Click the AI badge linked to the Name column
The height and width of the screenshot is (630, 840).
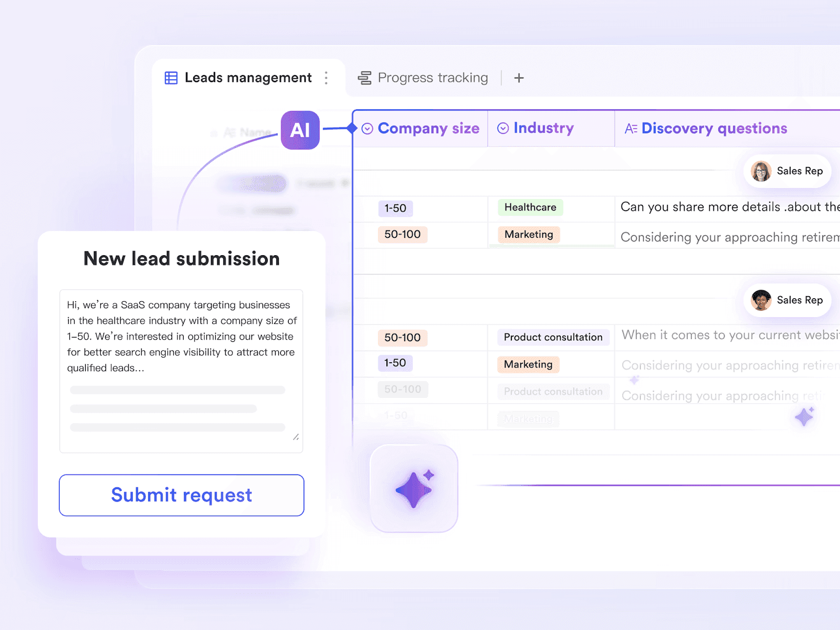point(300,131)
